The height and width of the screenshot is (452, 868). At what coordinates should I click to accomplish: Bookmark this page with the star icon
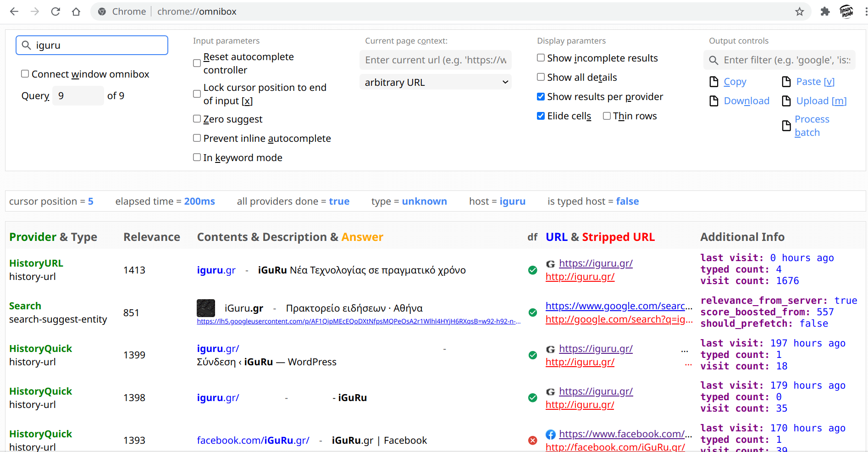(x=800, y=11)
